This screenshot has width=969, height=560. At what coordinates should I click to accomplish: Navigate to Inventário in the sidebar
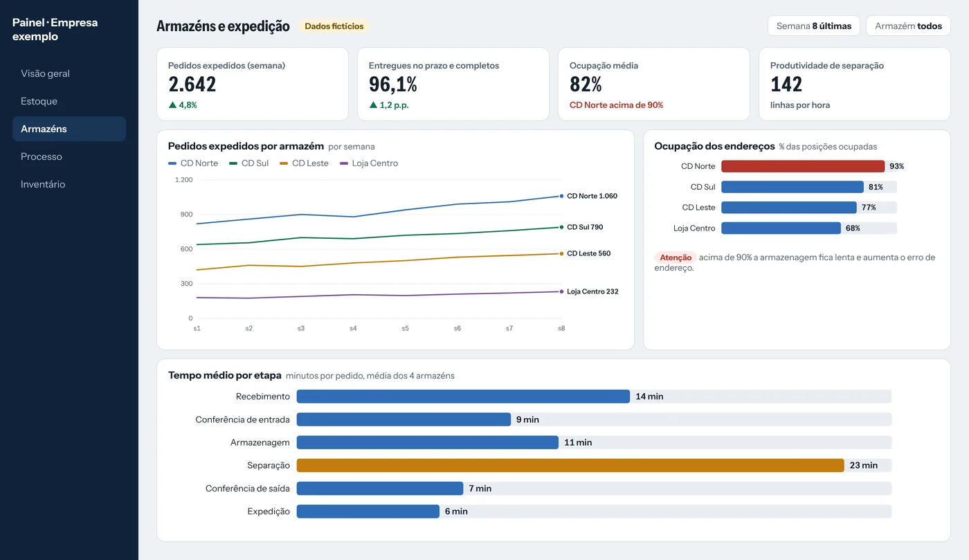(69, 184)
